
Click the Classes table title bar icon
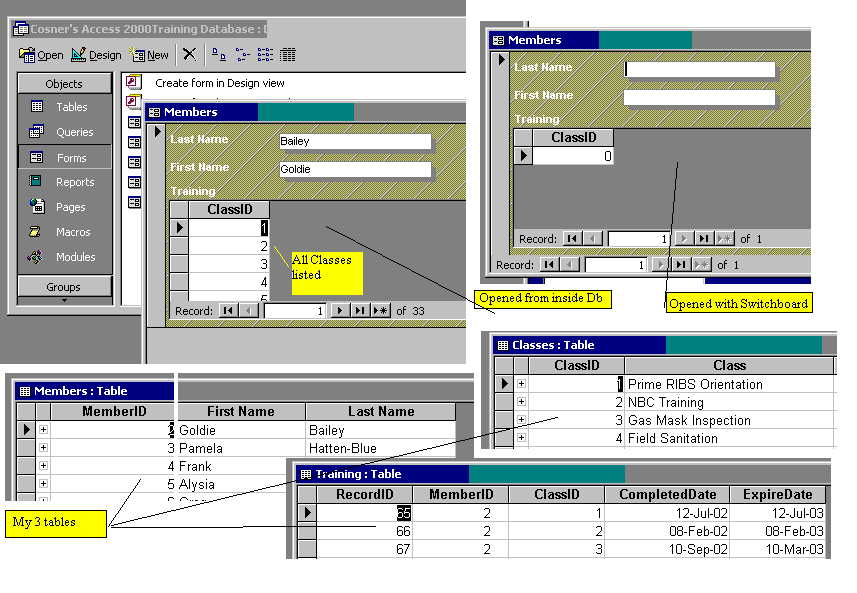pos(503,345)
